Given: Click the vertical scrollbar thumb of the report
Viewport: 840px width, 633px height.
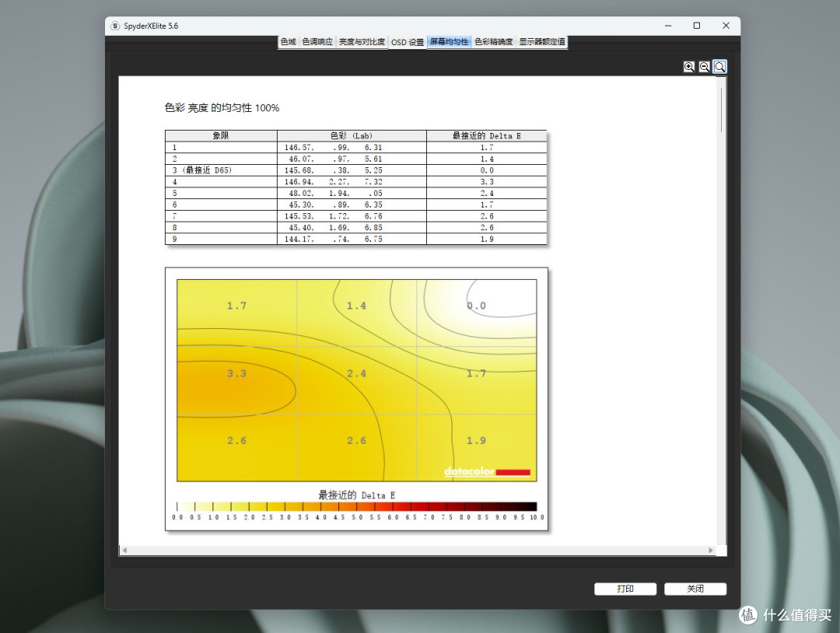Looking at the screenshot, I should [x=722, y=110].
